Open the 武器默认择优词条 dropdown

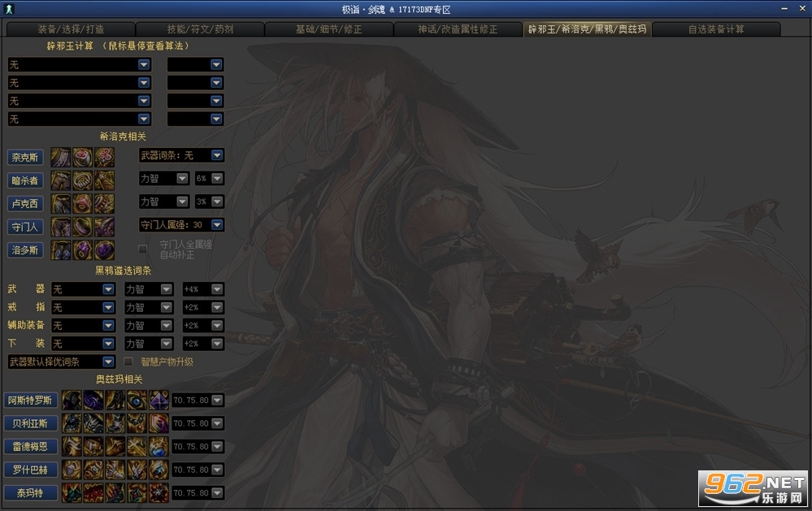pyautogui.click(x=61, y=362)
